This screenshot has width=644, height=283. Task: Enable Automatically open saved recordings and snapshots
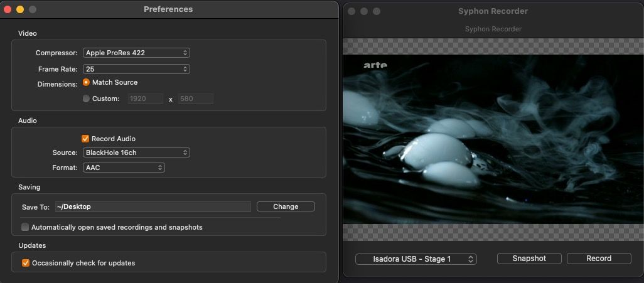pyautogui.click(x=26, y=227)
